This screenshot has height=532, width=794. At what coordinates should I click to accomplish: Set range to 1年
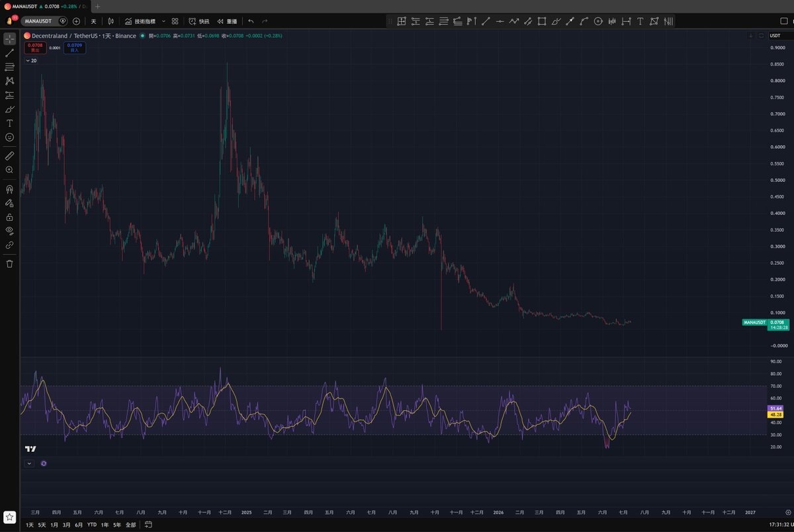(x=105, y=524)
